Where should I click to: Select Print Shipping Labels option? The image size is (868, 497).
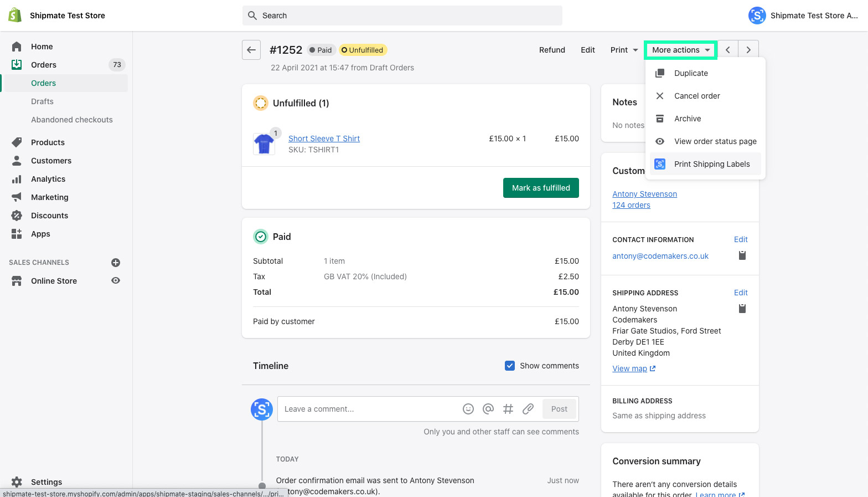pos(705,164)
